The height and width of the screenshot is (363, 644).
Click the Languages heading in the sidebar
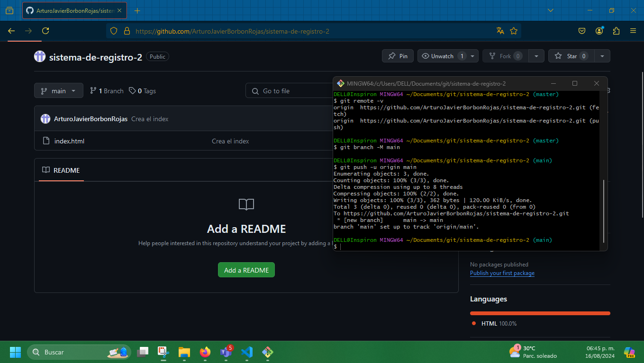coord(489,299)
